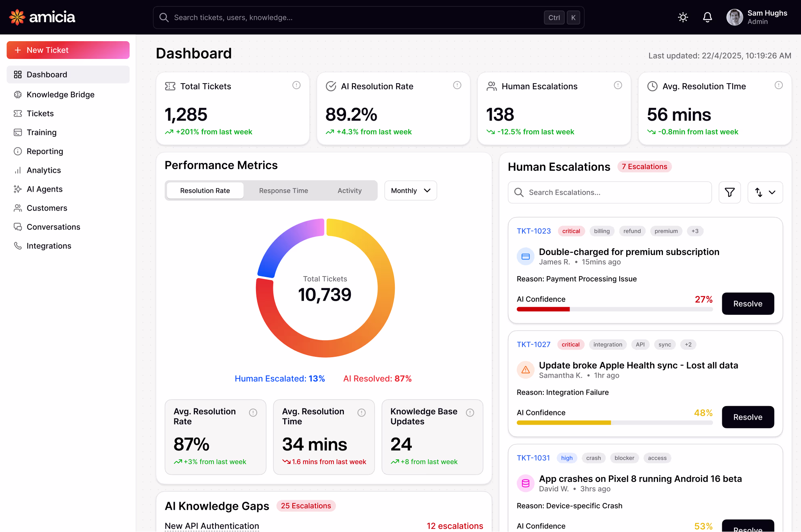Switch to the Activity tab

[349, 191]
